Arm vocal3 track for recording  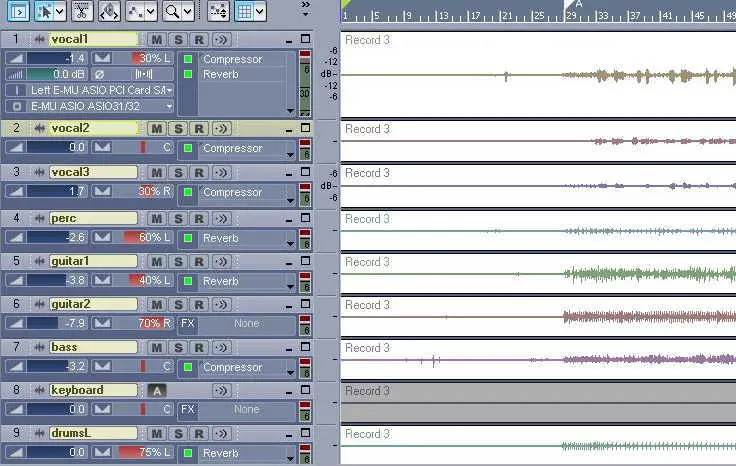coord(199,173)
